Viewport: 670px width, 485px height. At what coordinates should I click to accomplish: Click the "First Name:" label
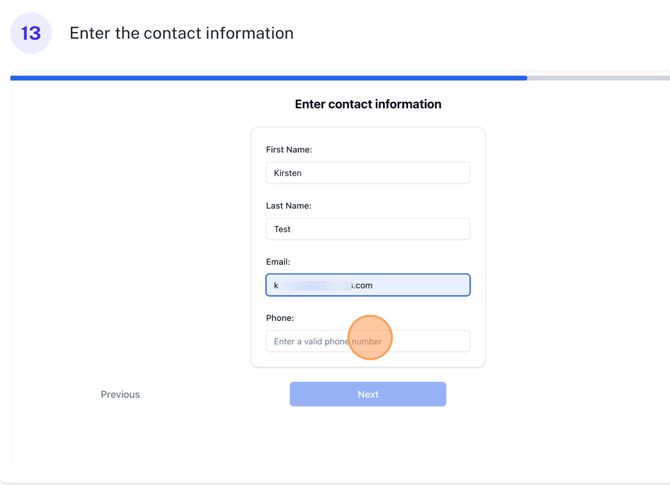[289, 150]
